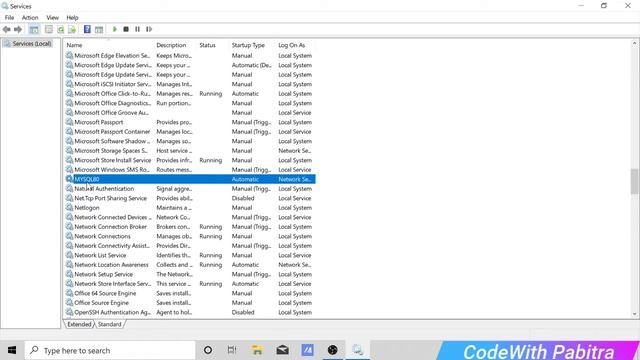Select Microsoft Store Install Service
Viewport: 640px width, 360px height.
[190, 160]
